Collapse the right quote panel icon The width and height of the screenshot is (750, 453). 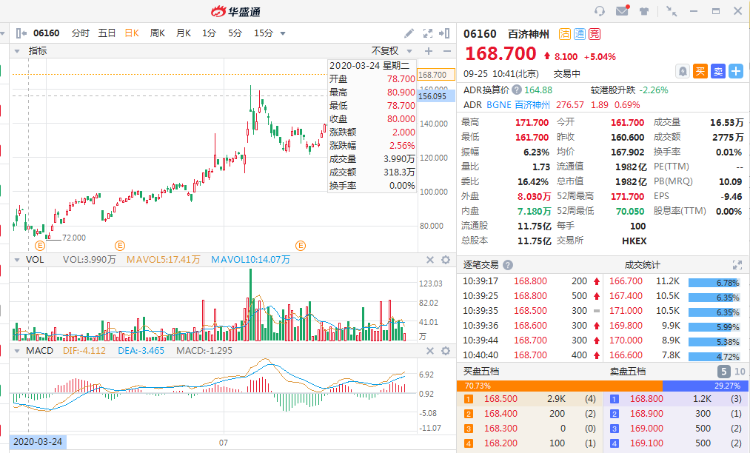pyautogui.click(x=444, y=33)
